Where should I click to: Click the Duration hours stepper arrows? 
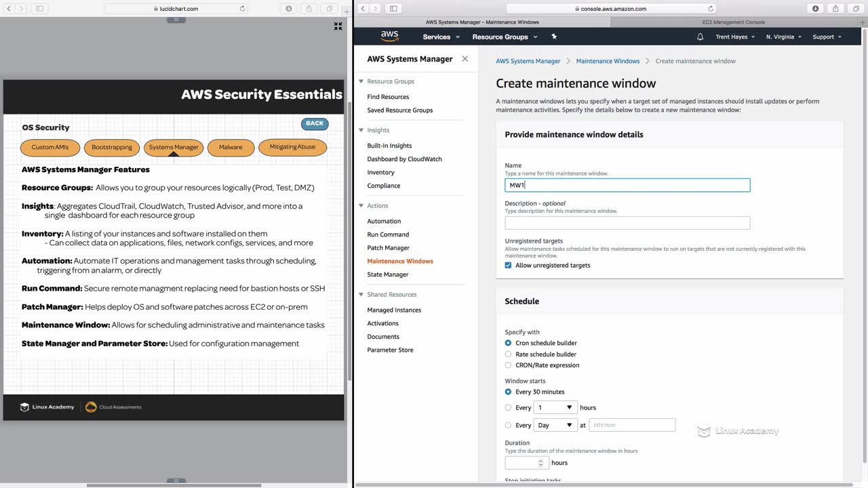pyautogui.click(x=540, y=463)
